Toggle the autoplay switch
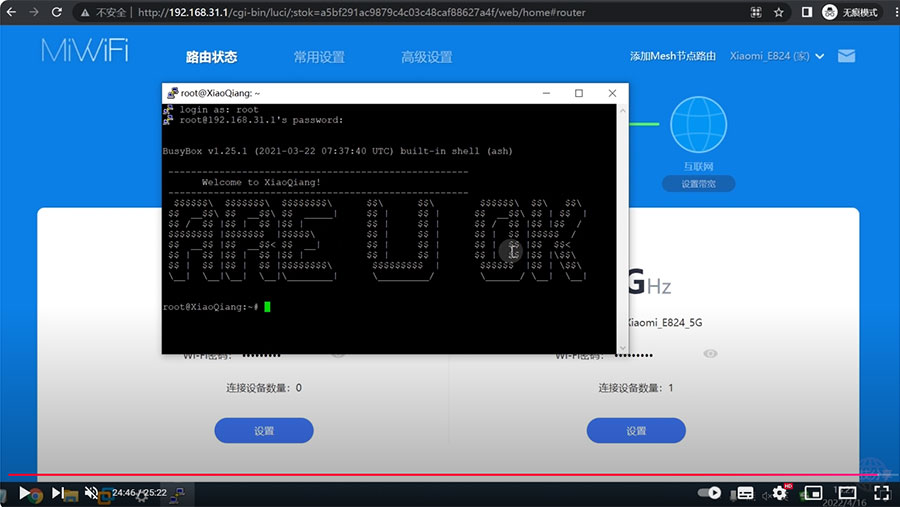Viewport: 900px width, 507px height. [x=709, y=493]
